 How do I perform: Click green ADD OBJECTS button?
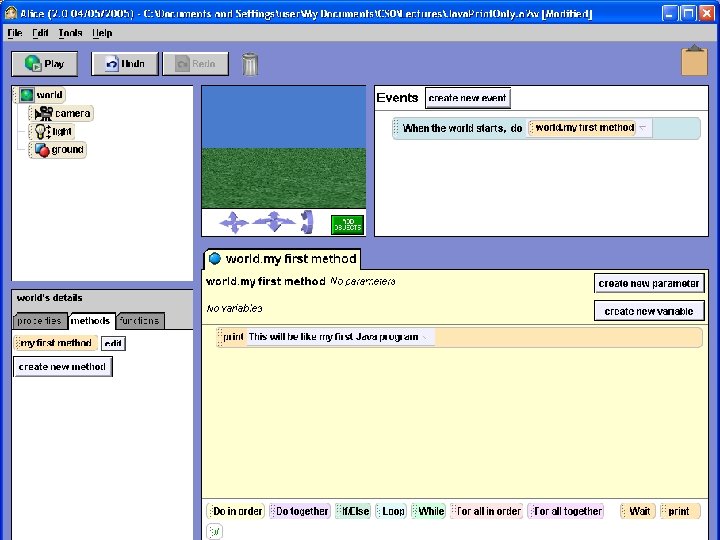pos(348,225)
